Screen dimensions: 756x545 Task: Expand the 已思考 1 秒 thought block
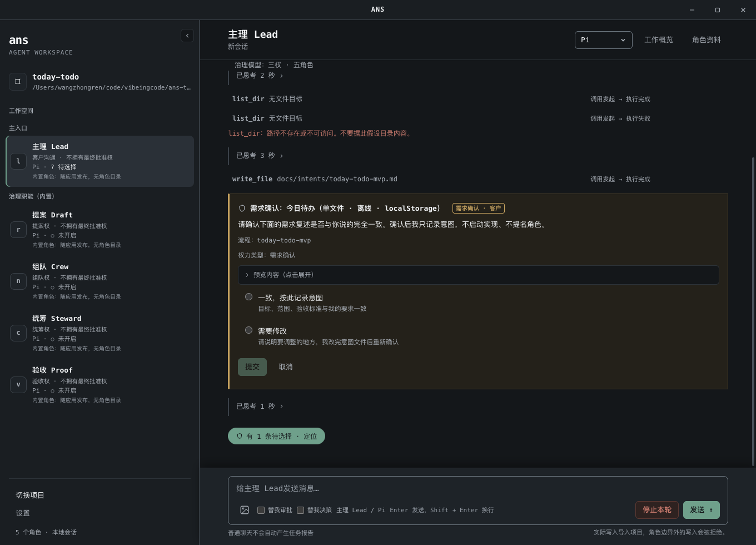pos(260,407)
